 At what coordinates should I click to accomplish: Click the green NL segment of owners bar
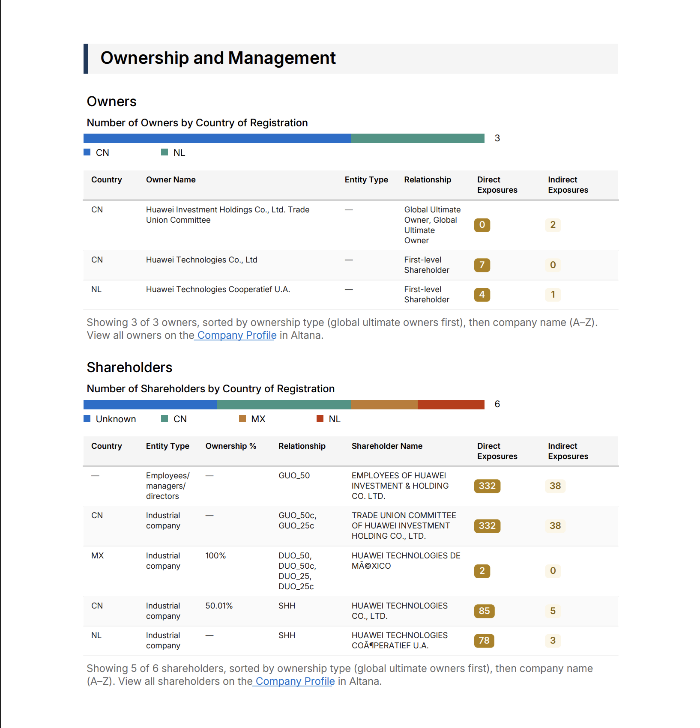click(x=418, y=138)
